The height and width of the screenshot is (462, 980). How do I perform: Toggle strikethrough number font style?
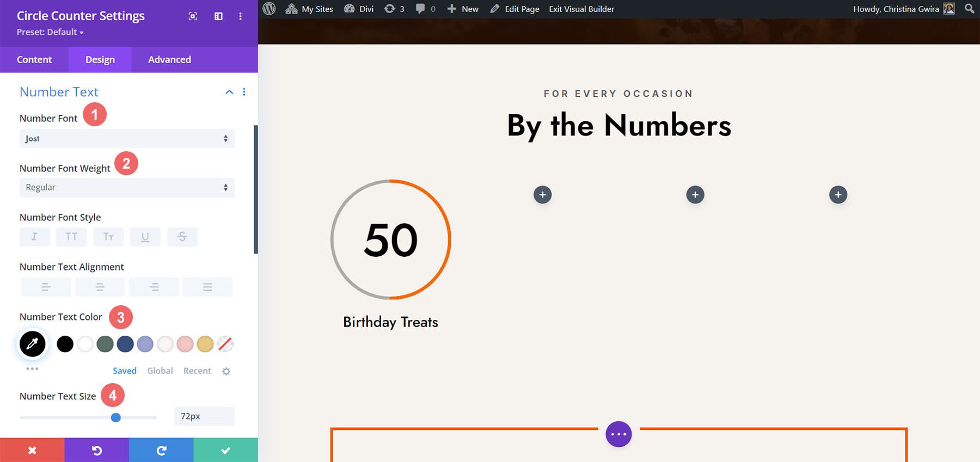click(182, 237)
